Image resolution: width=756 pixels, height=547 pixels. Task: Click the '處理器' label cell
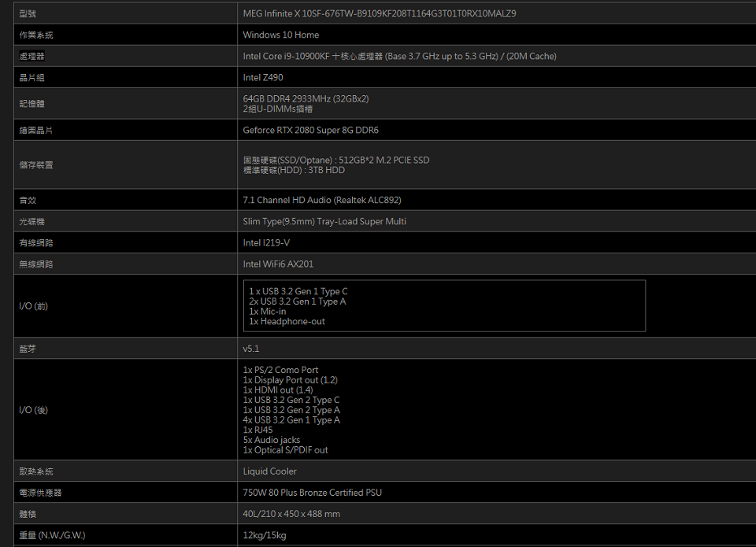point(125,56)
